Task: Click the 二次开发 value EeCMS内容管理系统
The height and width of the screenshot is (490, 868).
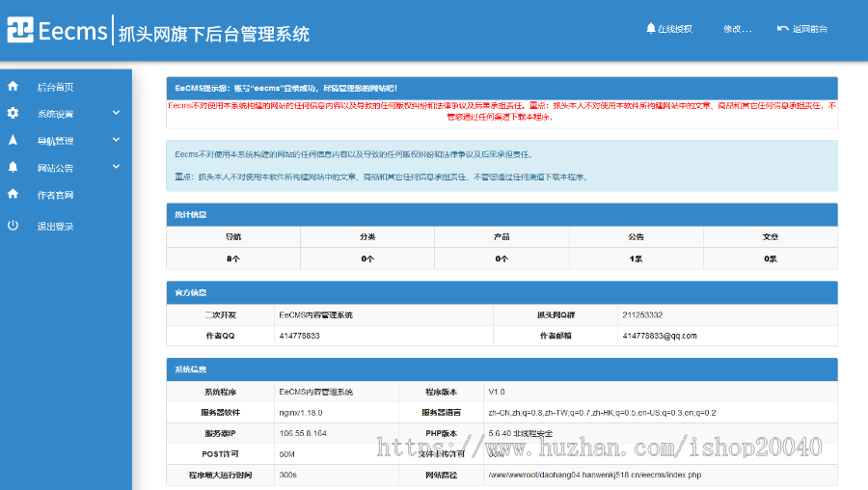Action: point(315,314)
